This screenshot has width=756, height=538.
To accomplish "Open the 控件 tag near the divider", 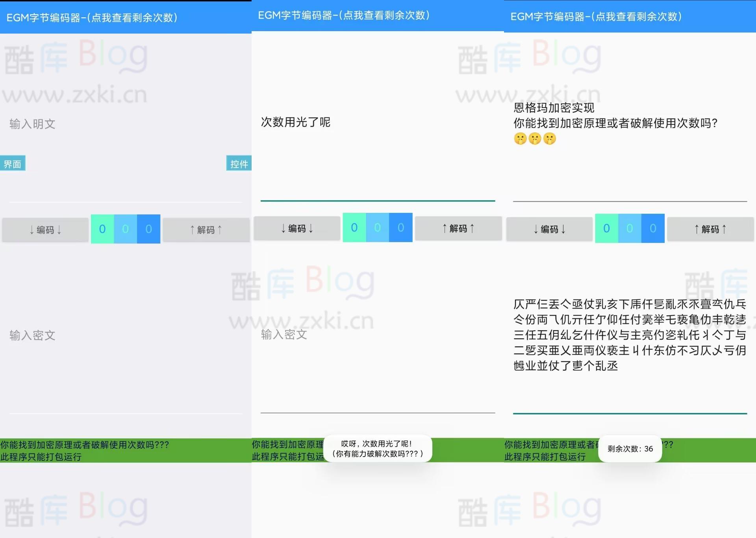I will (239, 163).
